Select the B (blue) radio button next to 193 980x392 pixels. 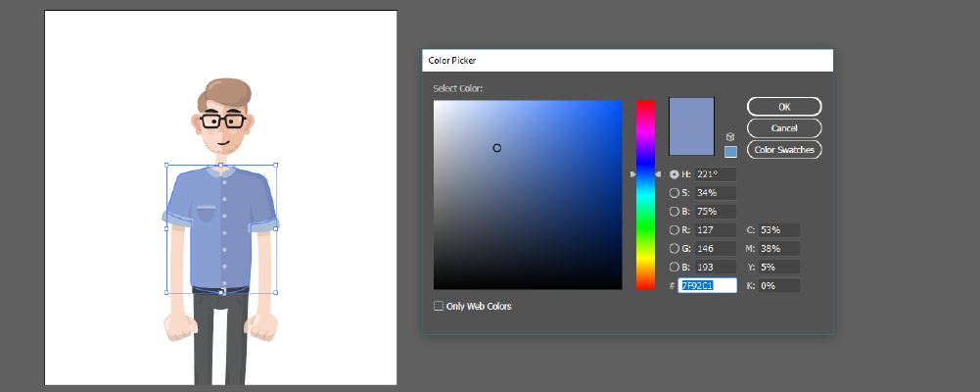[674, 267]
